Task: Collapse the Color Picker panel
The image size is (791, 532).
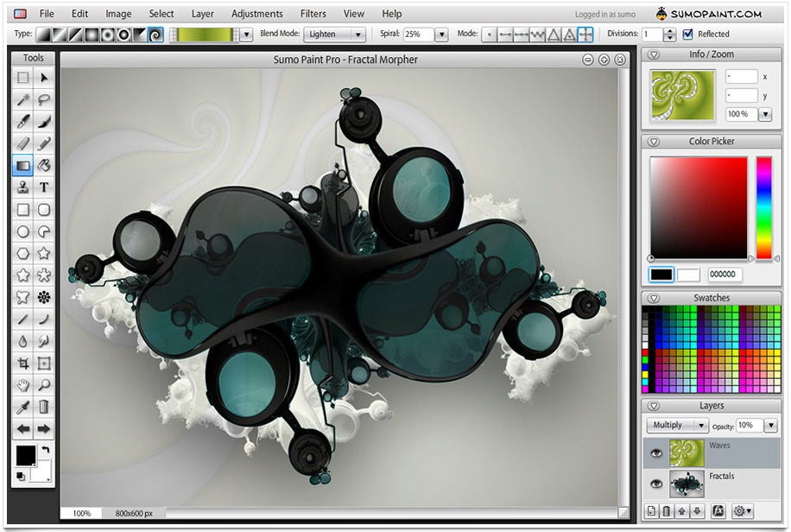Action: tap(653, 141)
